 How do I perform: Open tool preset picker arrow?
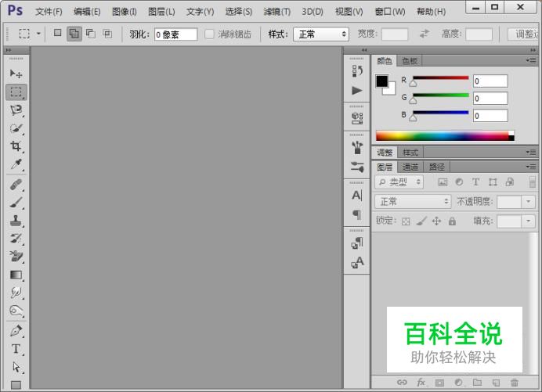tap(38, 34)
